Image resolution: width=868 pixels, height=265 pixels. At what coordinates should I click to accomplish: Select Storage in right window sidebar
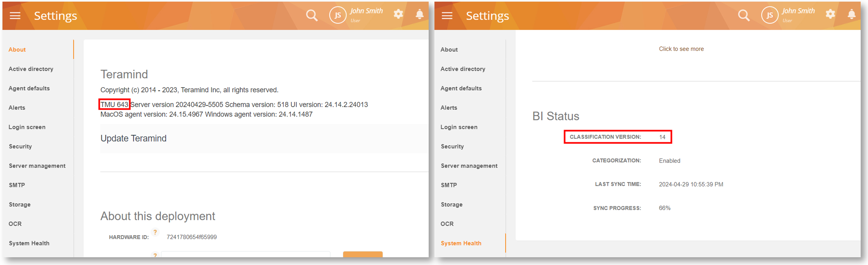pyautogui.click(x=452, y=204)
